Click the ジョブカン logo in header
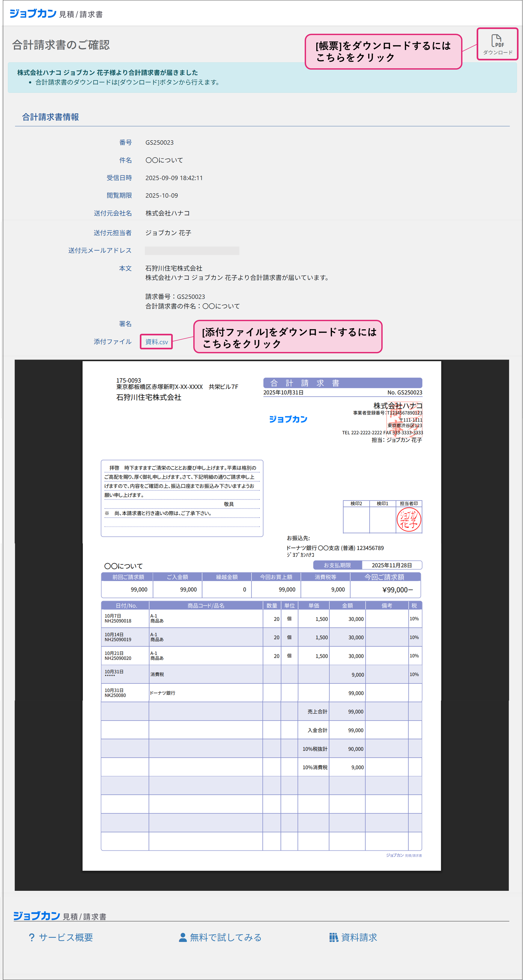The height and width of the screenshot is (980, 523). pos(33,14)
